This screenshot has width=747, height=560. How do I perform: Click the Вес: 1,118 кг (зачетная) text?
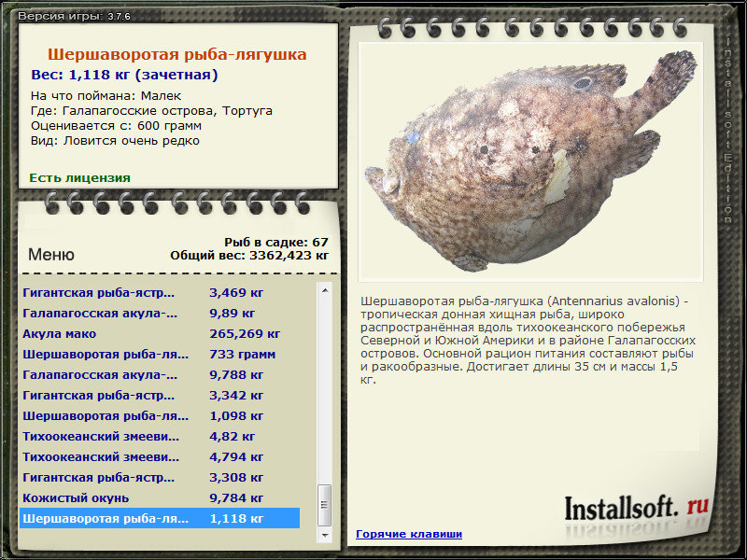[x=124, y=75]
